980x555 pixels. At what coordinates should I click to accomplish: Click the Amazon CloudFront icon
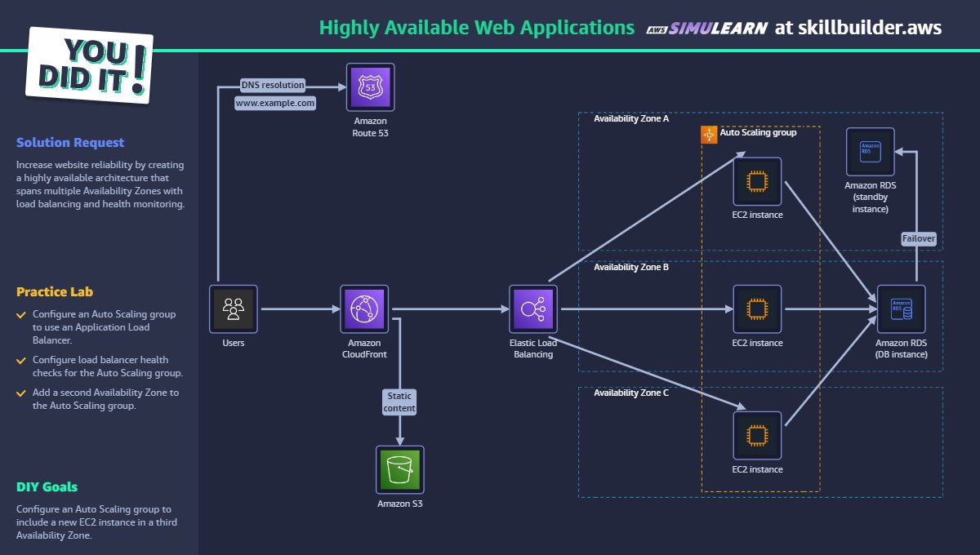(364, 309)
